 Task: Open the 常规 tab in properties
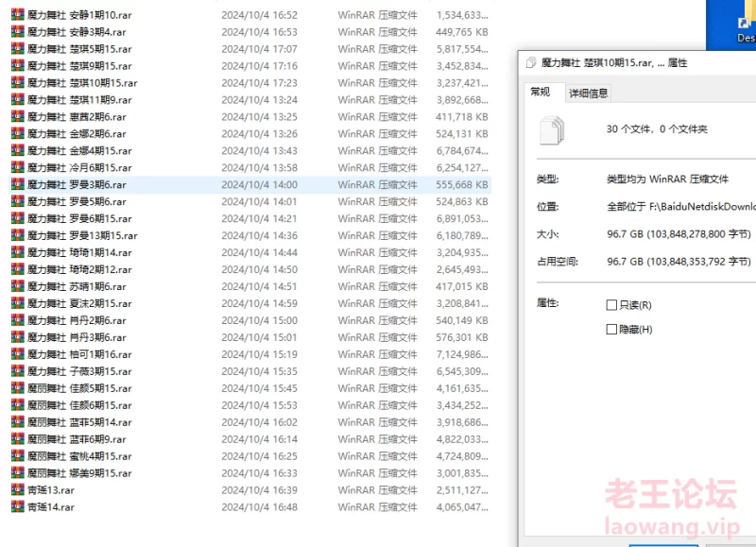(540, 92)
